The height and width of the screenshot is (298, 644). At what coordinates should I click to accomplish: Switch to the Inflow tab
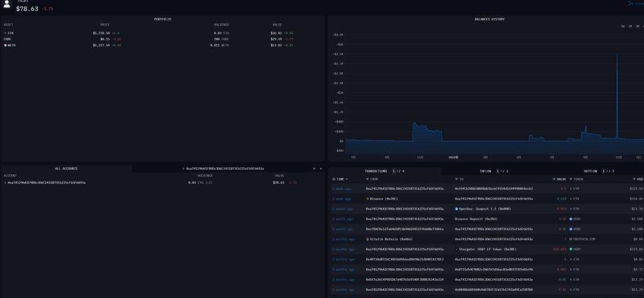point(486,171)
